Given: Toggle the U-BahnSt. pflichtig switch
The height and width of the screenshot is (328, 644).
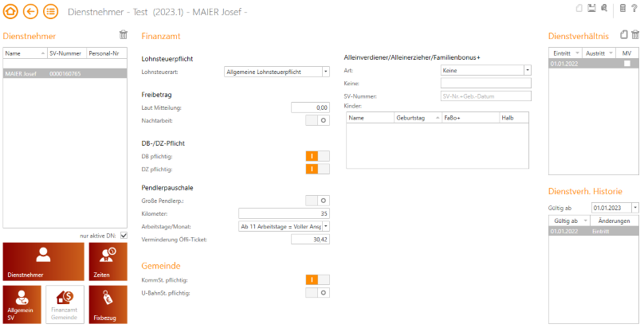Looking at the screenshot, I should click(317, 292).
